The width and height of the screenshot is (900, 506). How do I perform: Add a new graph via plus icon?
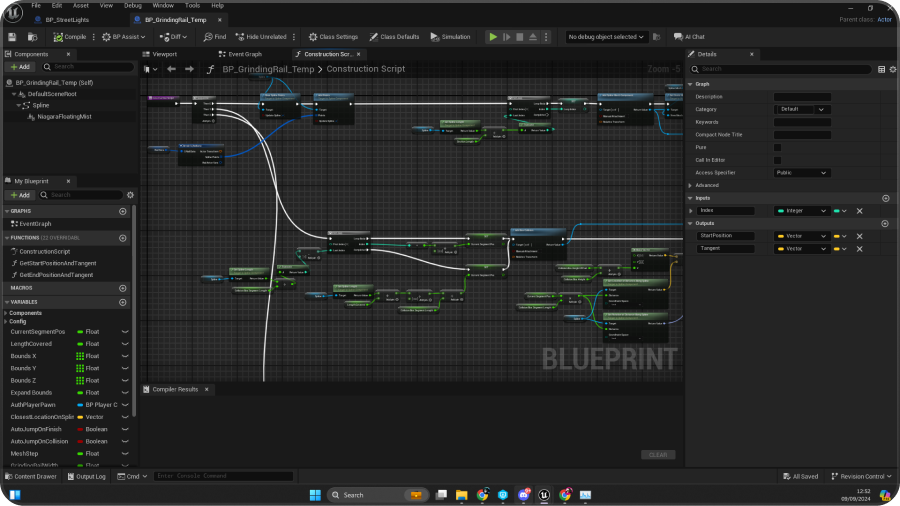(122, 211)
